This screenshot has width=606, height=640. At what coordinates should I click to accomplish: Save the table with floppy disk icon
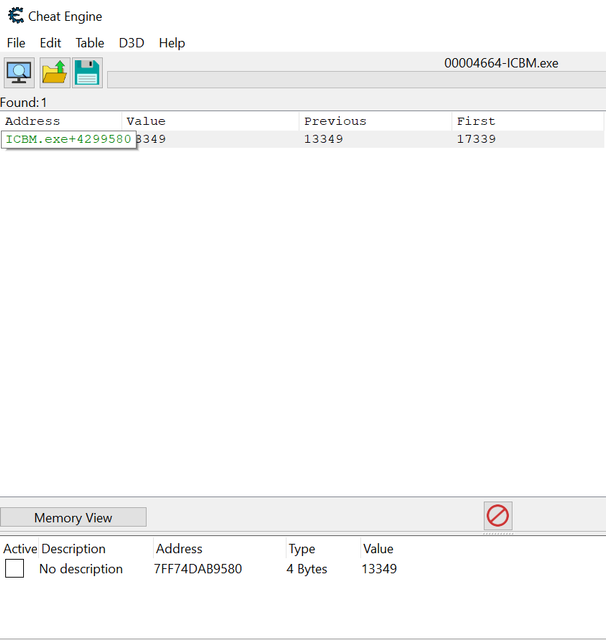click(87, 73)
